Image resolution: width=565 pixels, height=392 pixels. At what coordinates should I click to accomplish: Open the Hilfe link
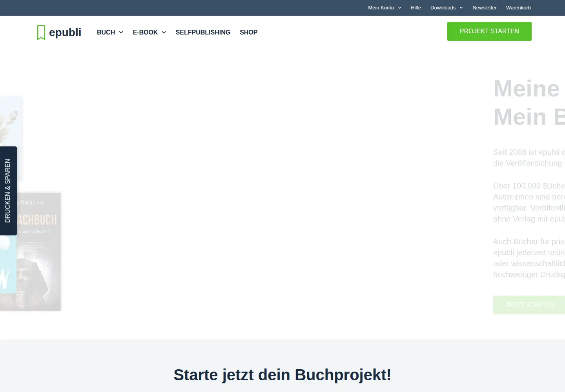pyautogui.click(x=416, y=8)
